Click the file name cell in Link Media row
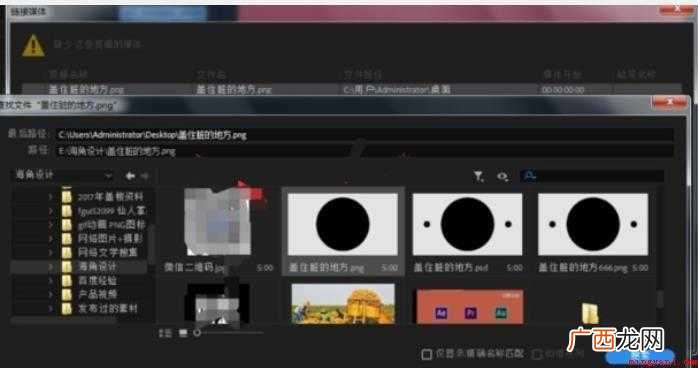The height and width of the screenshot is (368, 698). (233, 89)
